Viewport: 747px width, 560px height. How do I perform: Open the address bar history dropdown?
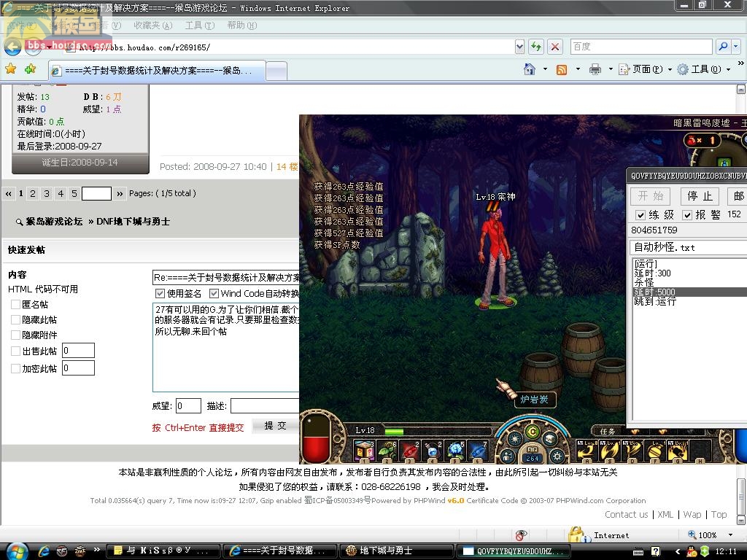pos(519,46)
